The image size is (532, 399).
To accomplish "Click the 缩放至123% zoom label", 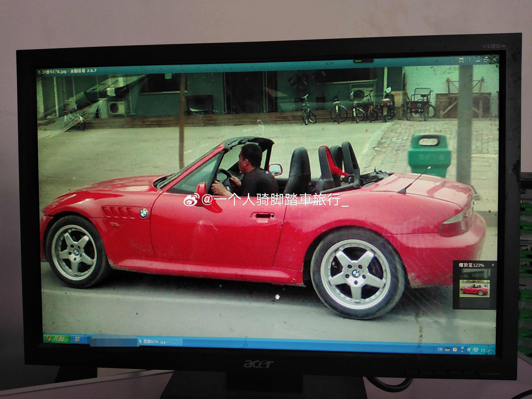I will coord(471,265).
